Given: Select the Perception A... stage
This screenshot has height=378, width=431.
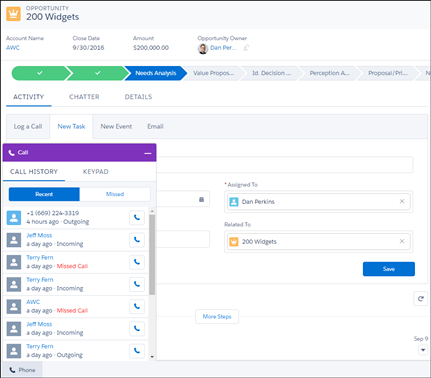Looking at the screenshot, I should click(x=329, y=73).
